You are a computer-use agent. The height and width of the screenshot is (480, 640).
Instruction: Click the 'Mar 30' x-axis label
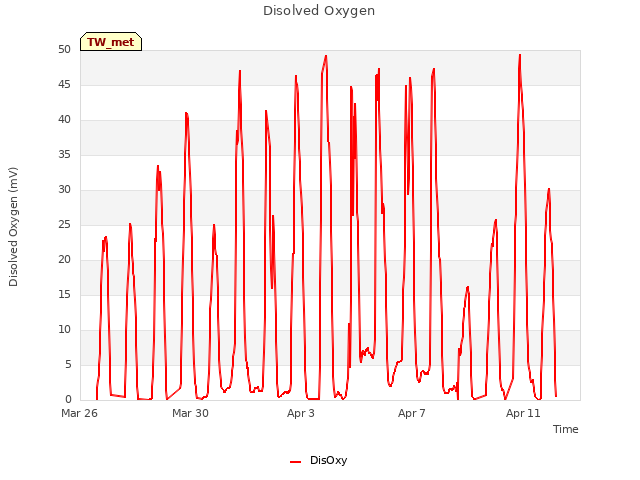190,413
